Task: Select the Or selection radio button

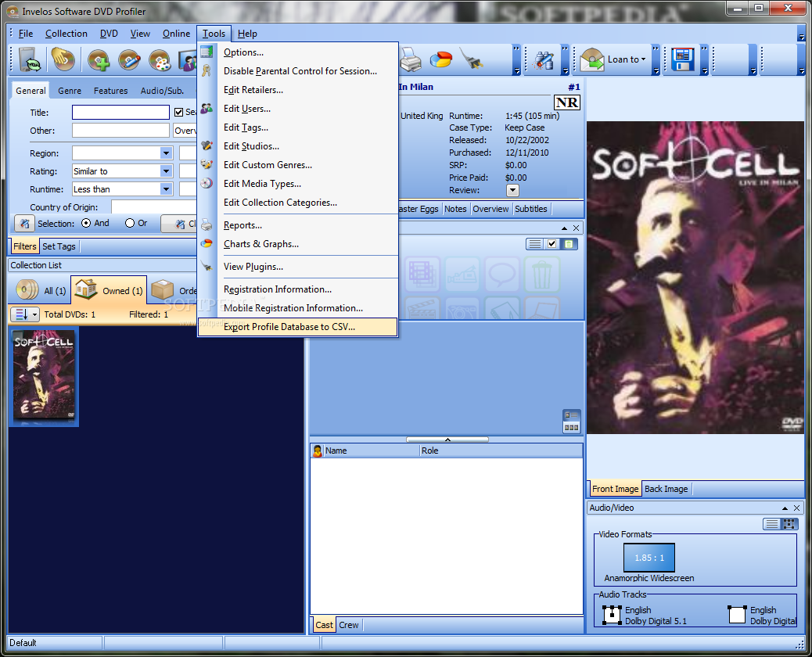Action: click(130, 223)
